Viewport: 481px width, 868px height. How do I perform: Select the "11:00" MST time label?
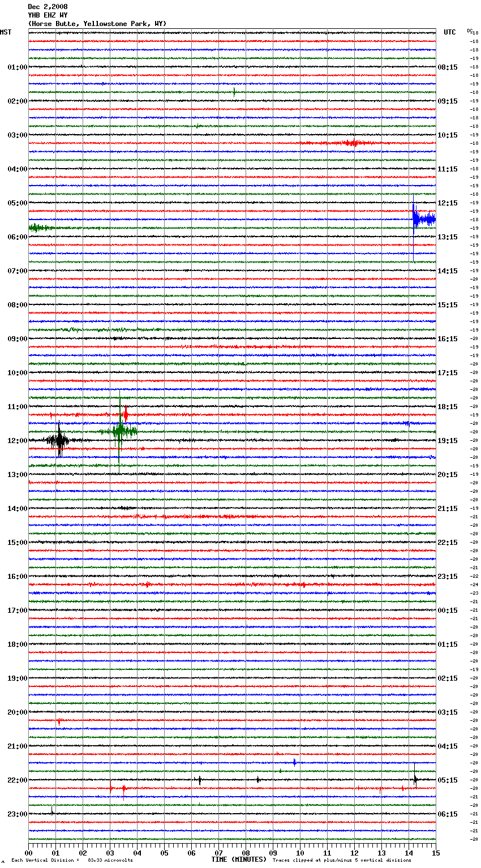point(17,407)
